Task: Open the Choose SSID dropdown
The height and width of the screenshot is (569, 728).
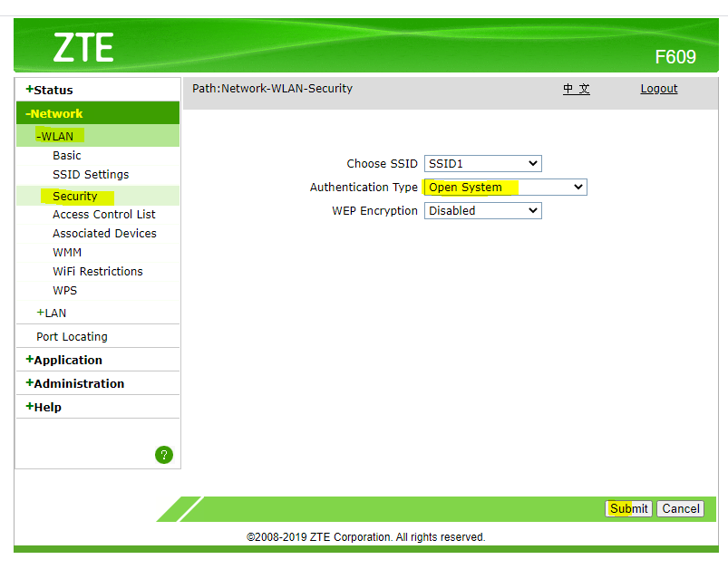Action: [483, 163]
